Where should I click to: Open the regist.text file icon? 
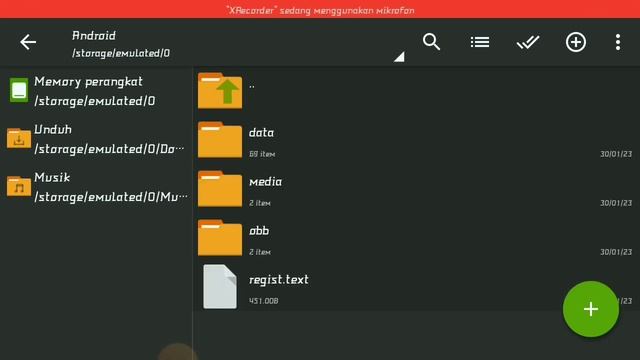coord(220,287)
